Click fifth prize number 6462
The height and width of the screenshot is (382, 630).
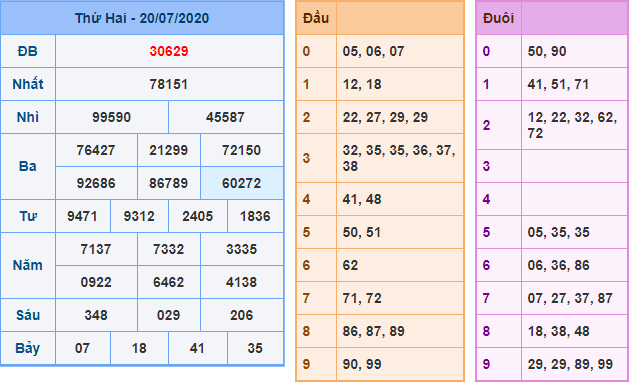pyautogui.click(x=168, y=282)
